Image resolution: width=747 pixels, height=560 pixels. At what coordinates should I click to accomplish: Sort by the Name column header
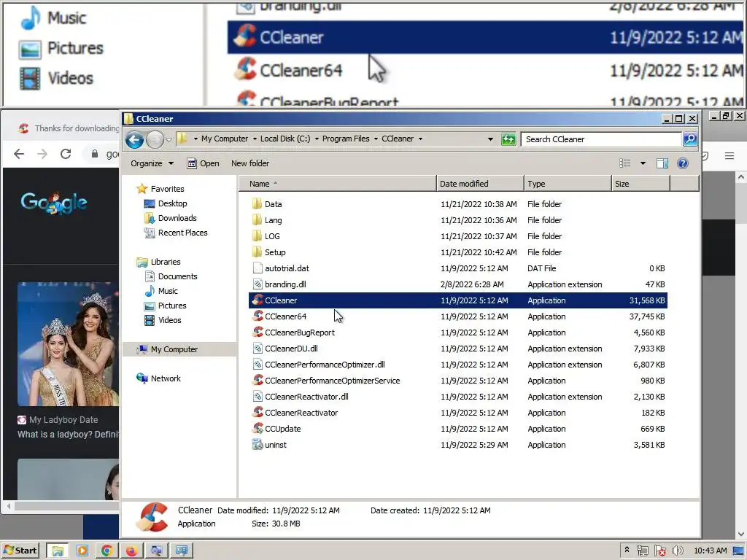pos(337,184)
